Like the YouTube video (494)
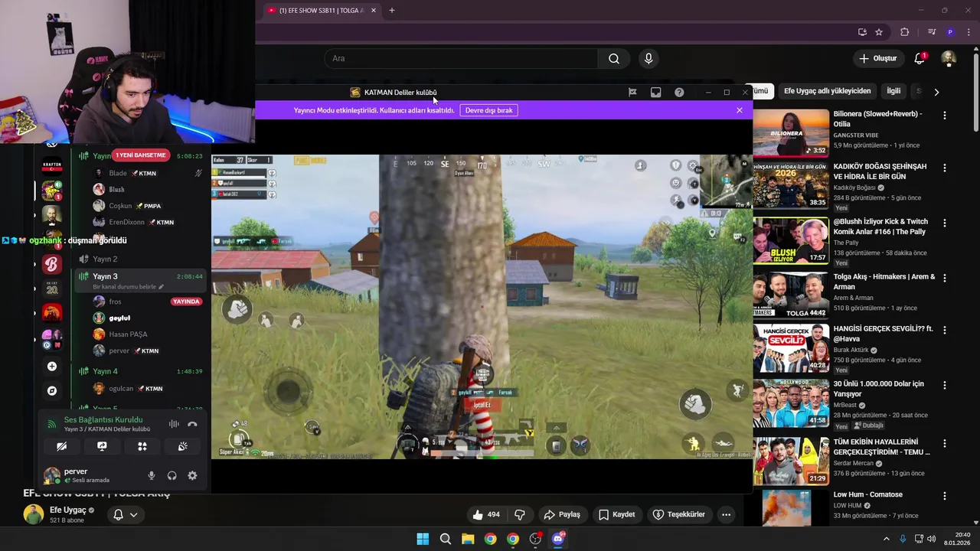Viewport: 980px width, 551px height. pyautogui.click(x=486, y=514)
